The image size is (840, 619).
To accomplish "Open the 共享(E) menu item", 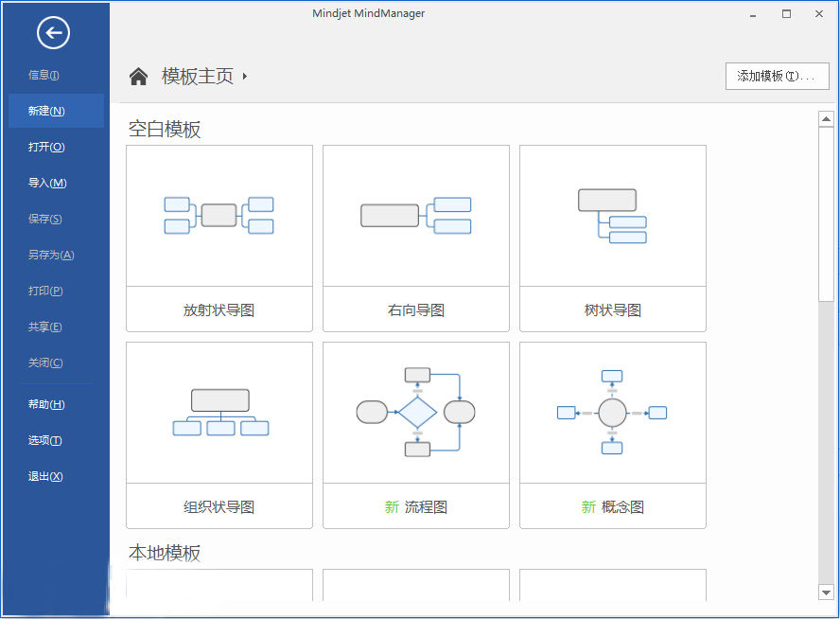I will (x=45, y=327).
